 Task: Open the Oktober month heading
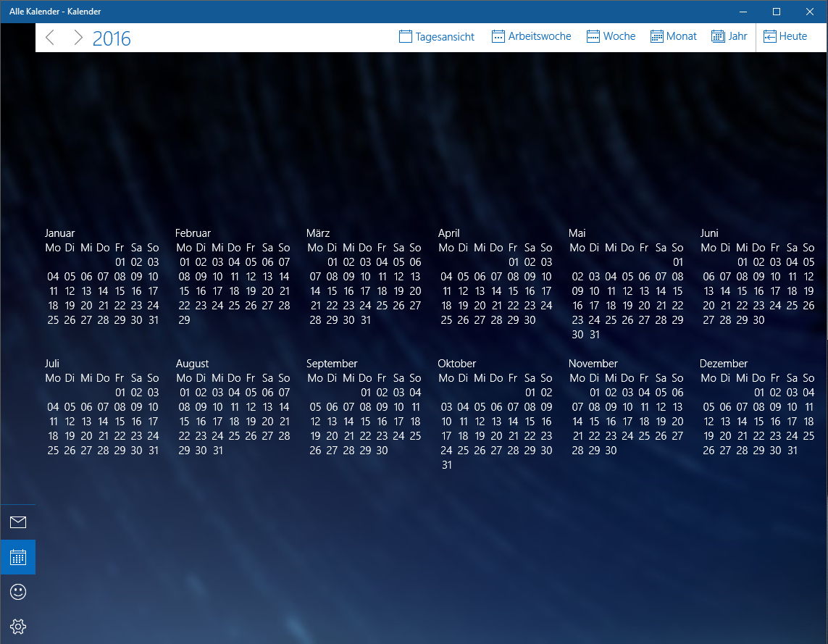tap(457, 364)
